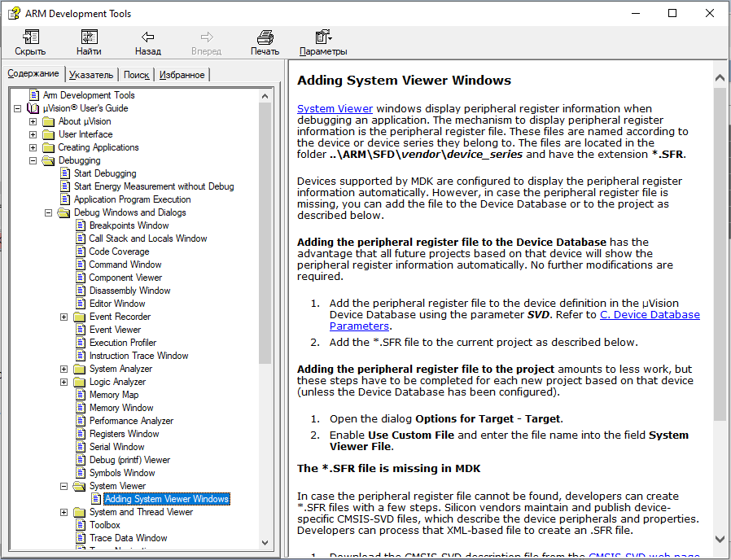Click the content pane scroll down arrow

[x=720, y=538]
